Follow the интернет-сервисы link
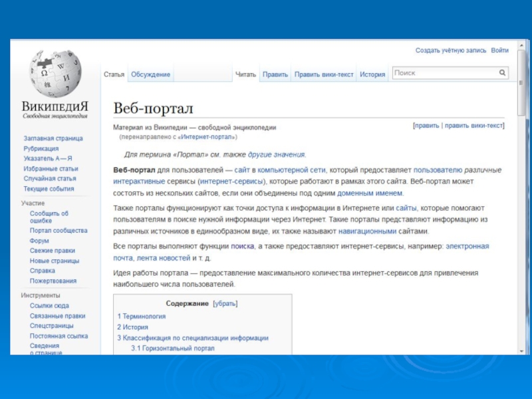 click(231, 181)
